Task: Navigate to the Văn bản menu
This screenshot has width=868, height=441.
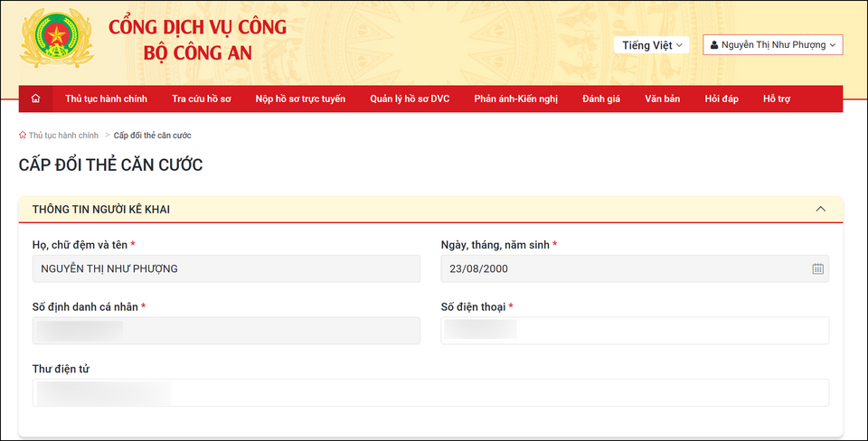Action: (x=662, y=99)
